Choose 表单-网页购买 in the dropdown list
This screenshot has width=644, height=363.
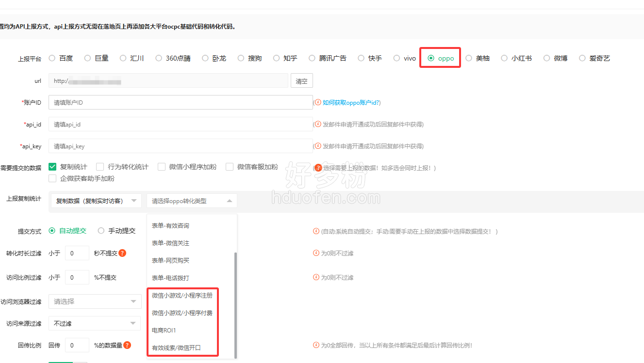pos(170,260)
